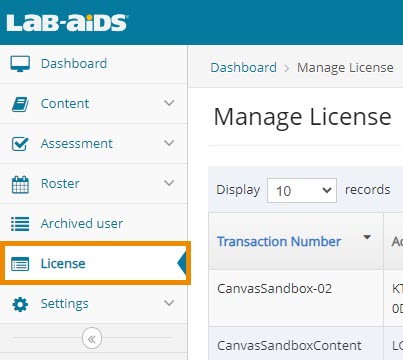The height and width of the screenshot is (360, 403).
Task: Click the CanvasSandbox-02 transaction cell
Action: pyautogui.click(x=296, y=298)
